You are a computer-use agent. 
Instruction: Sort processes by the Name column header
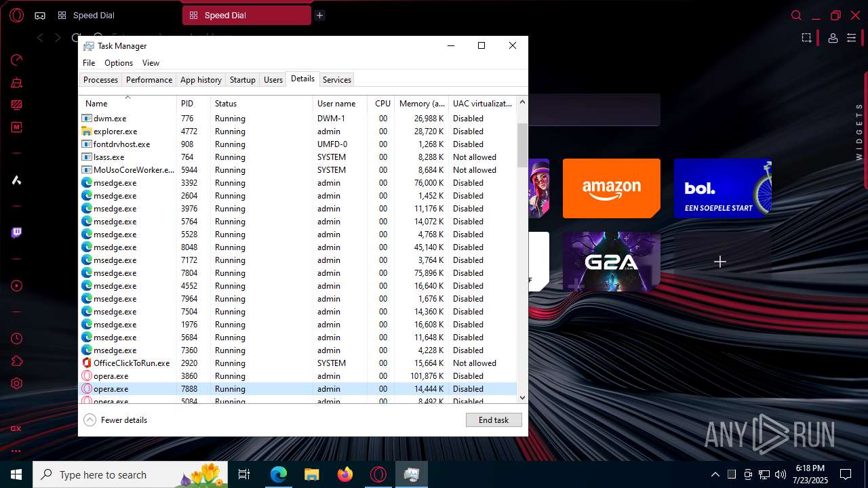pyautogui.click(x=128, y=103)
